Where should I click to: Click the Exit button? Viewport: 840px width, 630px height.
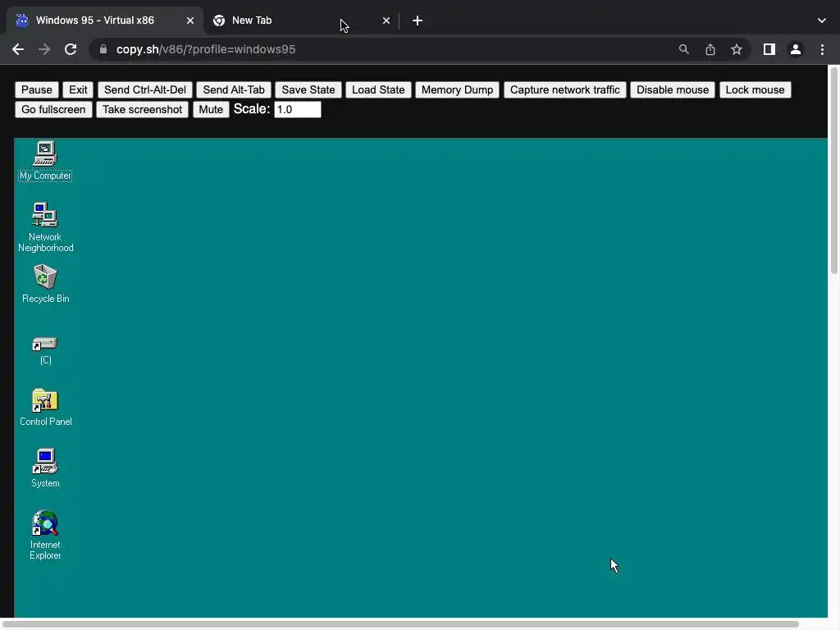[x=78, y=90]
